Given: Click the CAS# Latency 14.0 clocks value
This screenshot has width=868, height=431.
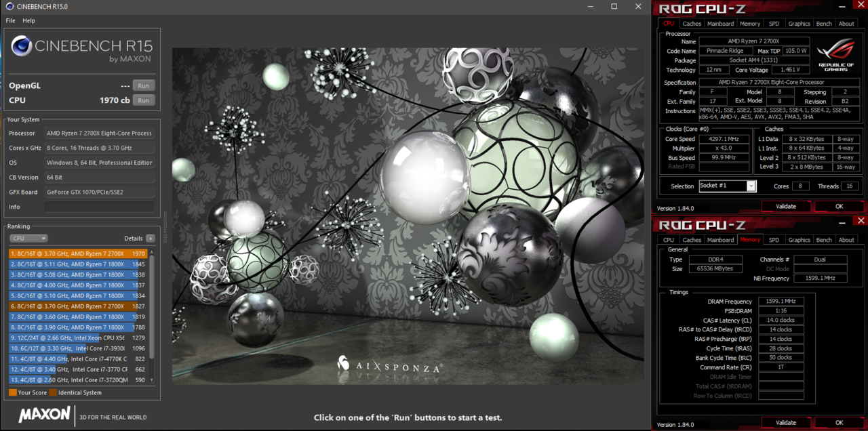Looking at the screenshot, I should coord(781,320).
